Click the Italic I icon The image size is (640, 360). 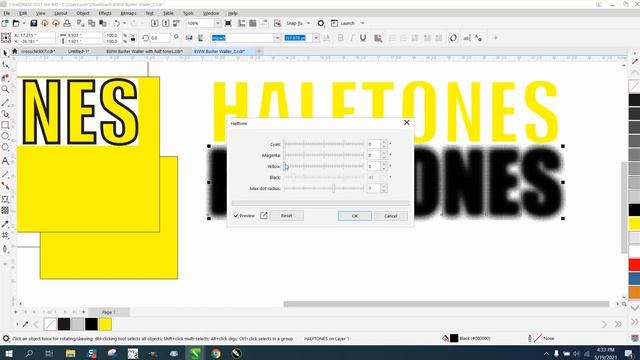click(351, 38)
